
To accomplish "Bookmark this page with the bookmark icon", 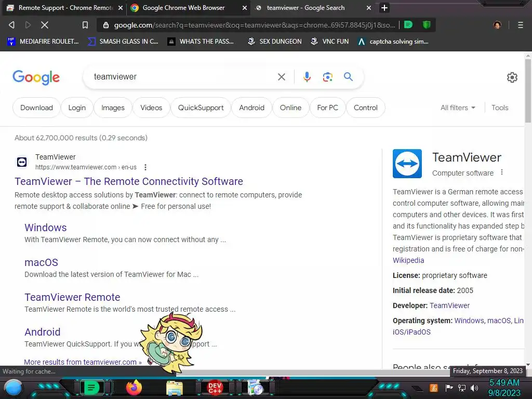I will (85, 25).
